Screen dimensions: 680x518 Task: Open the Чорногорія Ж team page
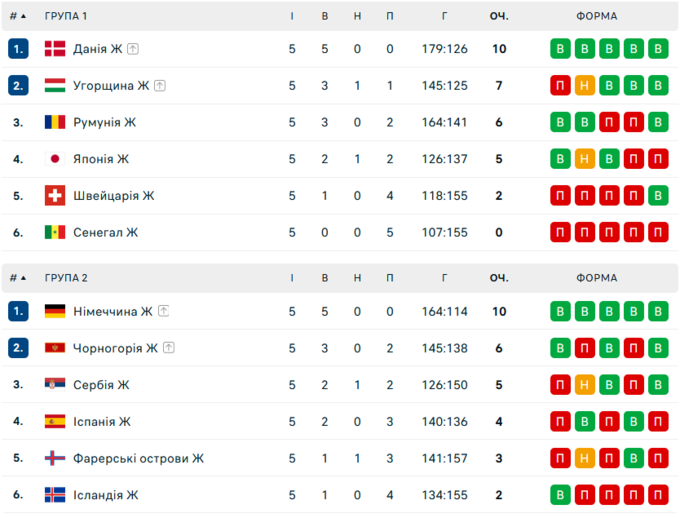(x=115, y=349)
